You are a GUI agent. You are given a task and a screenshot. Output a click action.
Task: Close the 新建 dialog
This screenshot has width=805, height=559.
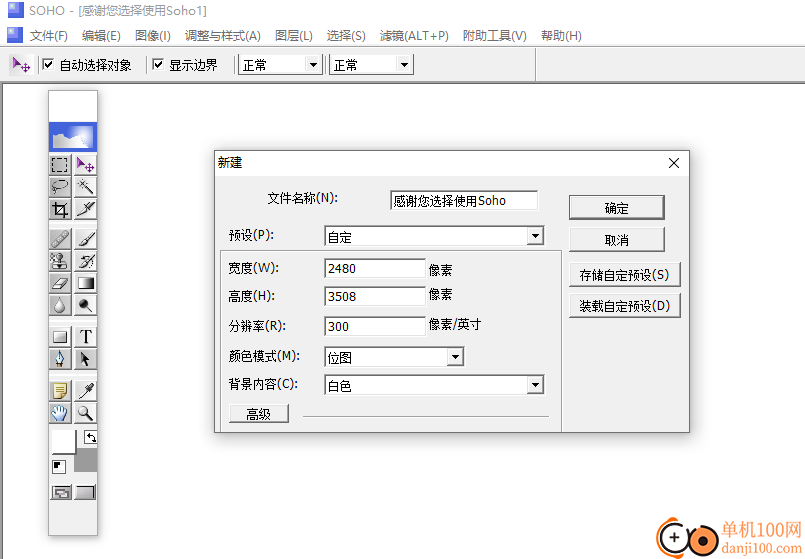tap(674, 163)
